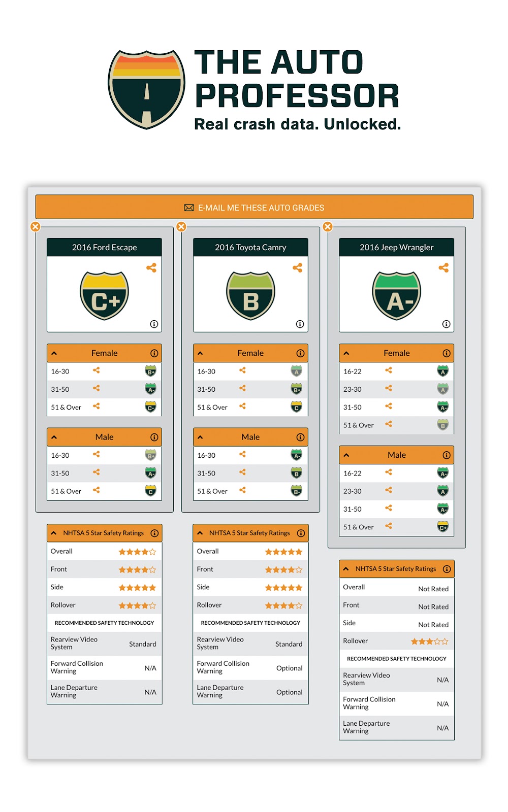The image size is (508, 812).
Task: Remove the 2016 Ford Escape card
Action: (36, 226)
